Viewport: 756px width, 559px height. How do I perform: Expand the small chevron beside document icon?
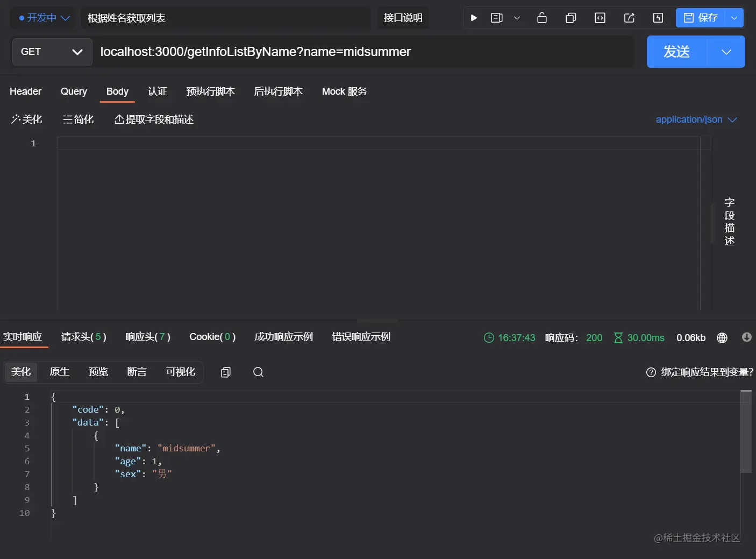[517, 18]
